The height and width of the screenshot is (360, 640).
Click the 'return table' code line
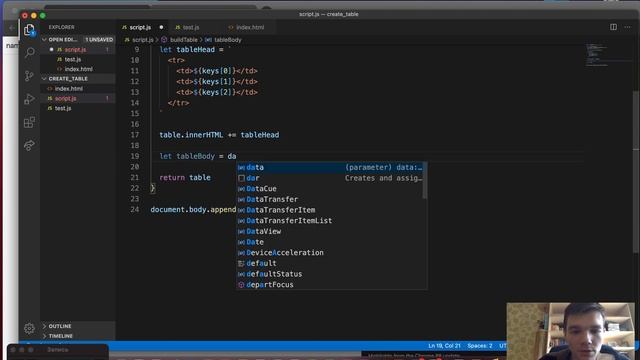(185, 178)
